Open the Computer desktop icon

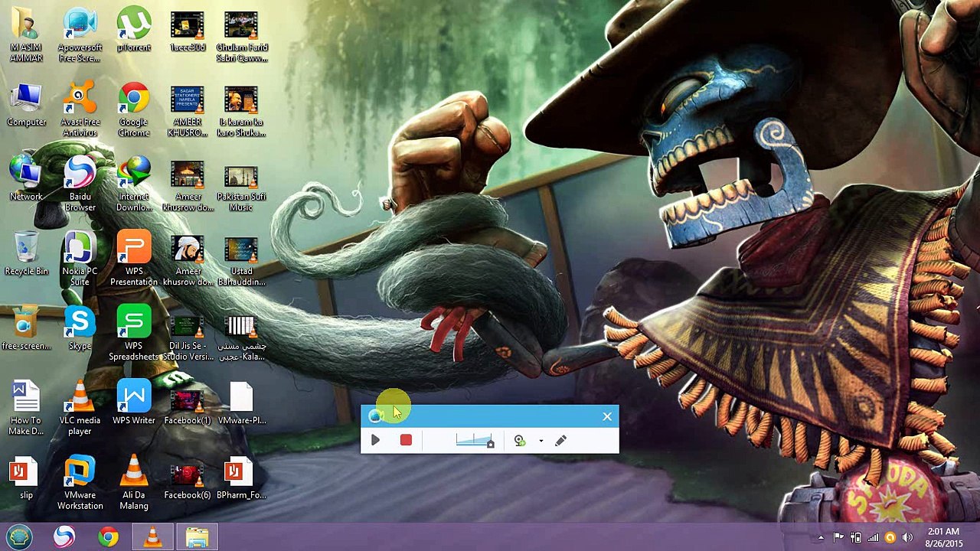click(26, 105)
